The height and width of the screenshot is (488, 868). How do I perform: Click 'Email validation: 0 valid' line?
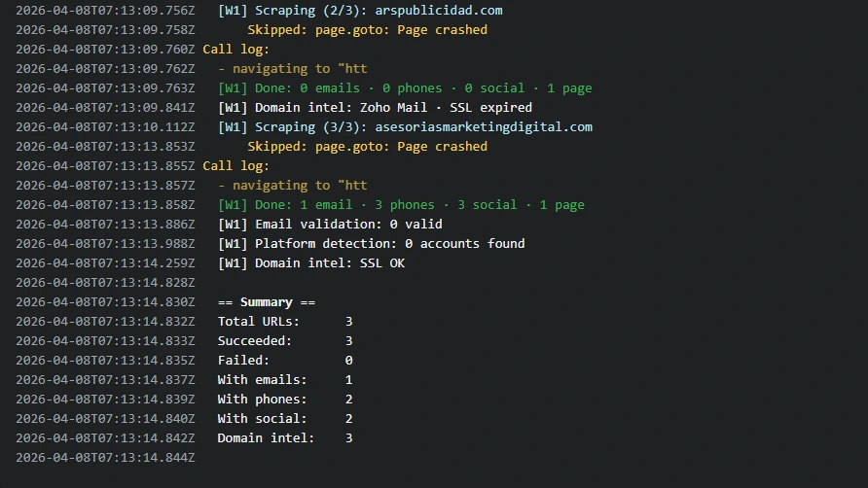pyautogui.click(x=330, y=225)
